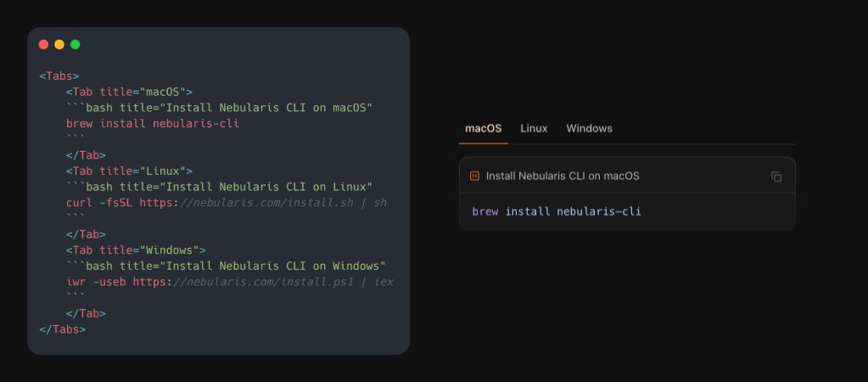Select the macOS tab
The height and width of the screenshot is (382, 868).
click(x=484, y=128)
